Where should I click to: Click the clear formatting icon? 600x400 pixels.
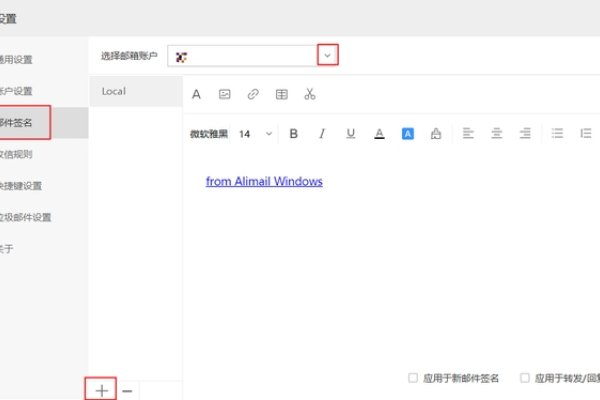[436, 134]
